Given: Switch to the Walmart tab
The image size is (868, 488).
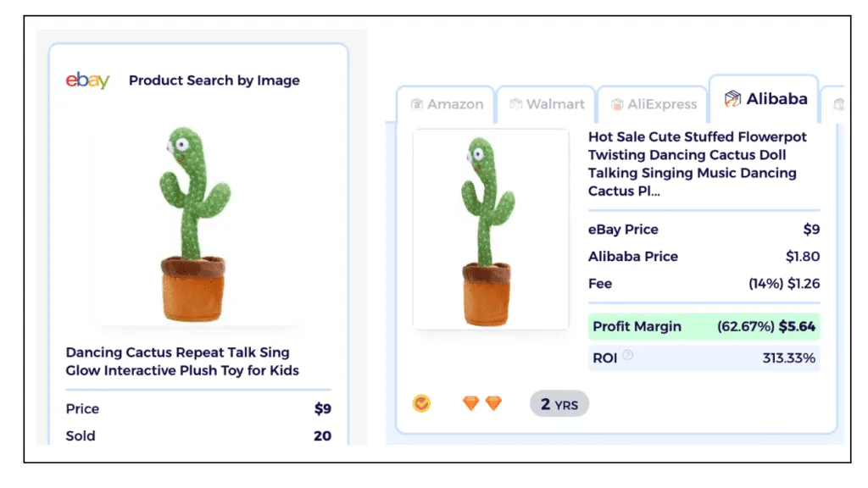Looking at the screenshot, I should (547, 104).
